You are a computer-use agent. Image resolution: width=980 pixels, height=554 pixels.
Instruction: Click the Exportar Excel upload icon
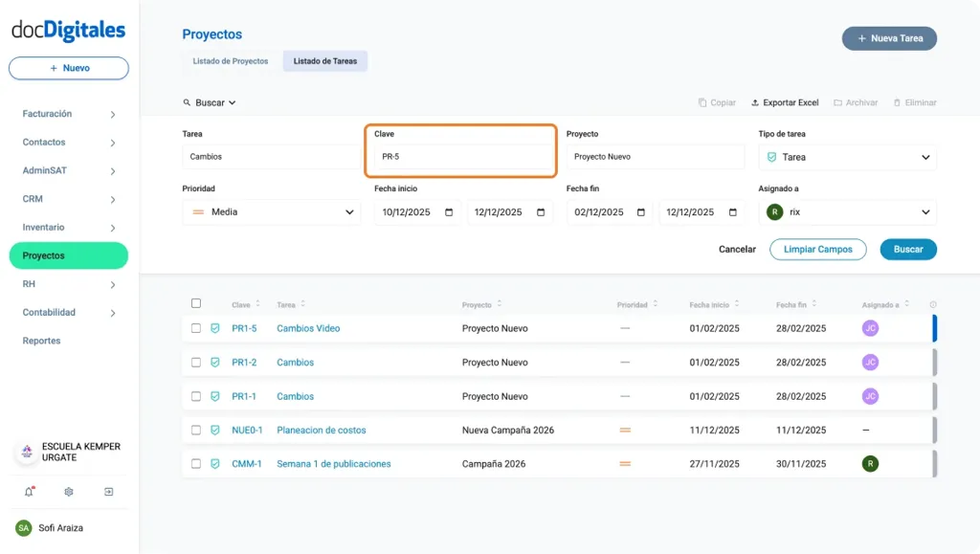756,102
